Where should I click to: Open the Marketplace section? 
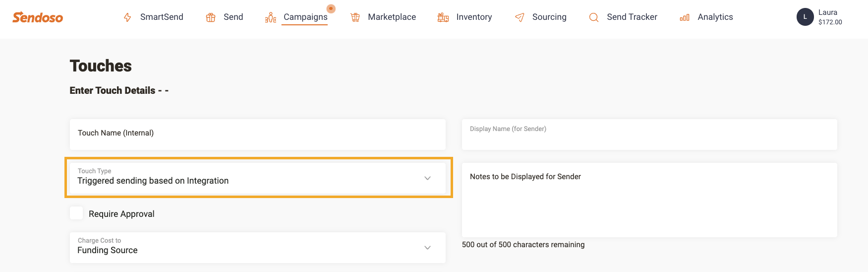point(392,17)
